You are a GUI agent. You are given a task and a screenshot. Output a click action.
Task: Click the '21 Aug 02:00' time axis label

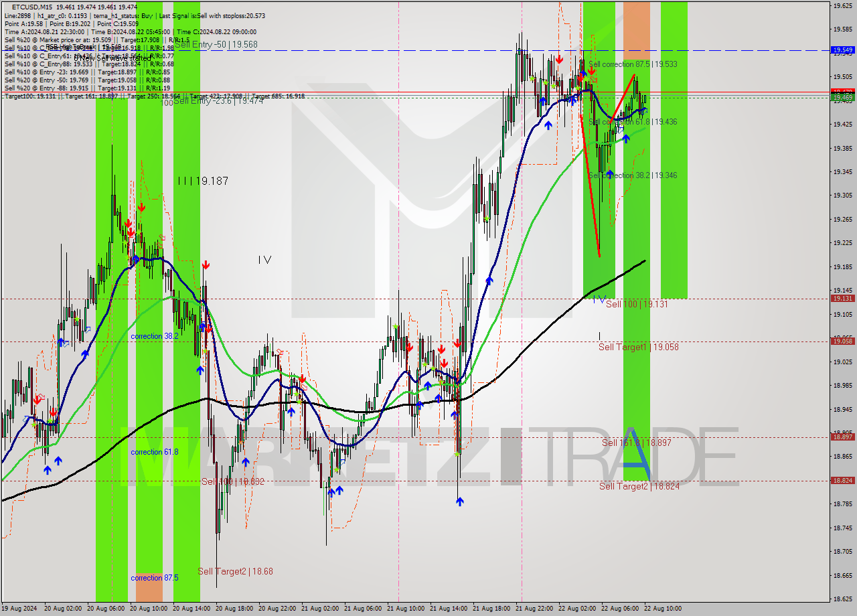coord(320,609)
